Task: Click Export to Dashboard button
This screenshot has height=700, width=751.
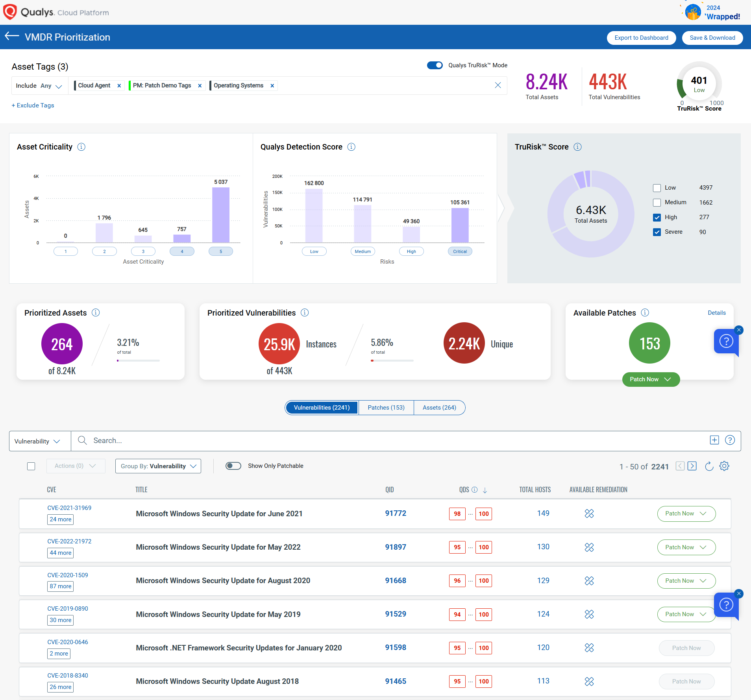Action: tap(641, 38)
